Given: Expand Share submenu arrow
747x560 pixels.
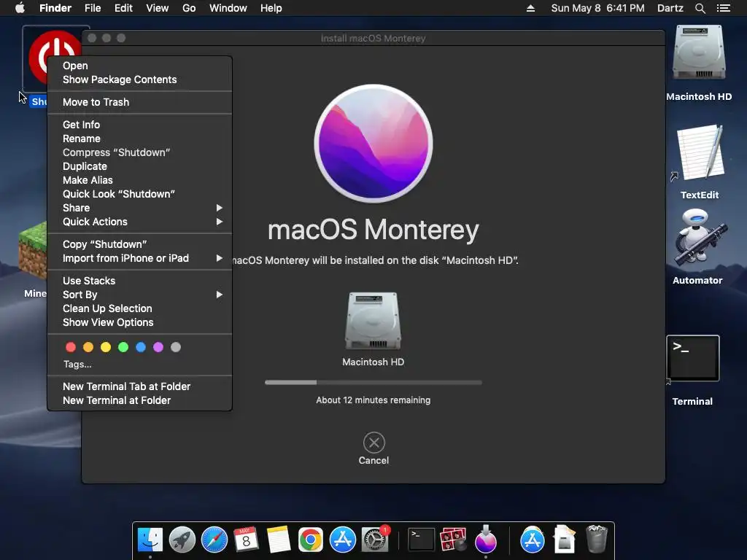Looking at the screenshot, I should [x=219, y=208].
